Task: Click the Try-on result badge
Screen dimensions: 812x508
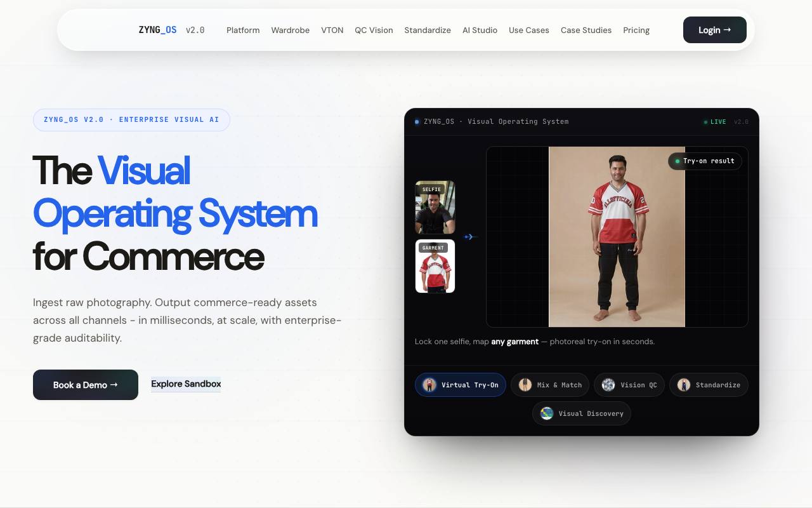Action: [705, 161]
